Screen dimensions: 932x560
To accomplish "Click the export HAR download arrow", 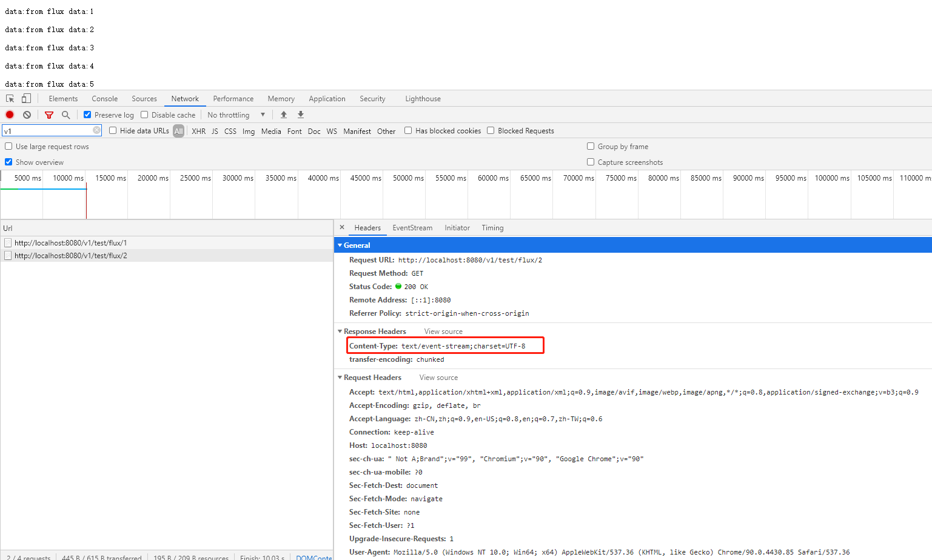I will (x=301, y=115).
